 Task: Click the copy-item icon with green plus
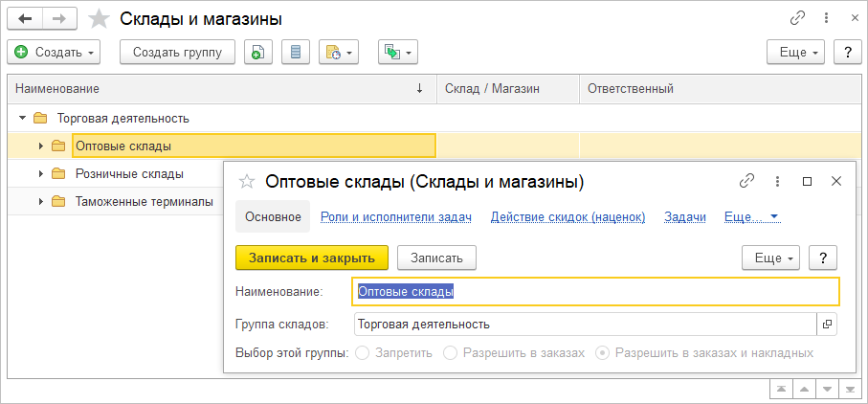point(256,53)
